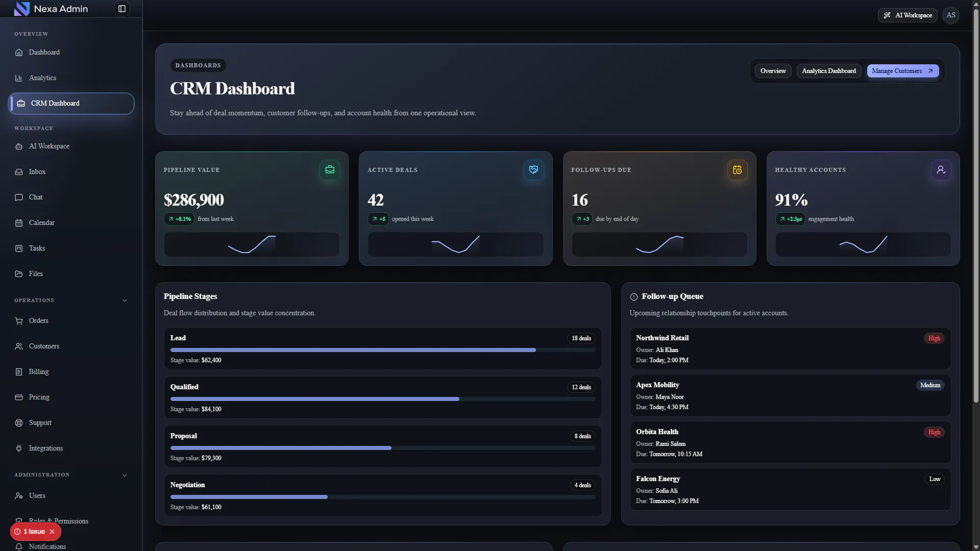Click the Qualified stage progress bar
This screenshot has width=980, height=551.
383,399
